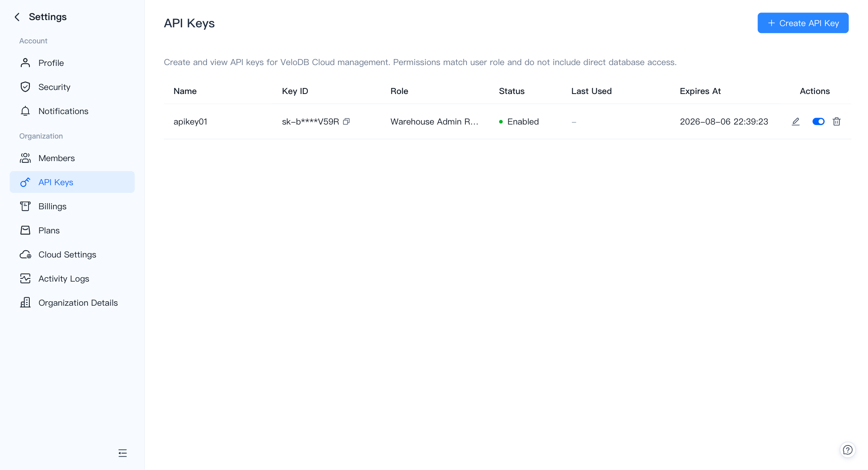This screenshot has width=868, height=470.
Task: Go back using the Settings back arrow
Action: (x=17, y=17)
